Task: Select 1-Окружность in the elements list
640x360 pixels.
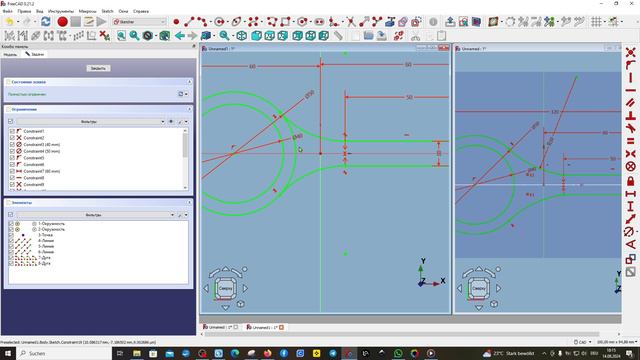Action: (51, 224)
